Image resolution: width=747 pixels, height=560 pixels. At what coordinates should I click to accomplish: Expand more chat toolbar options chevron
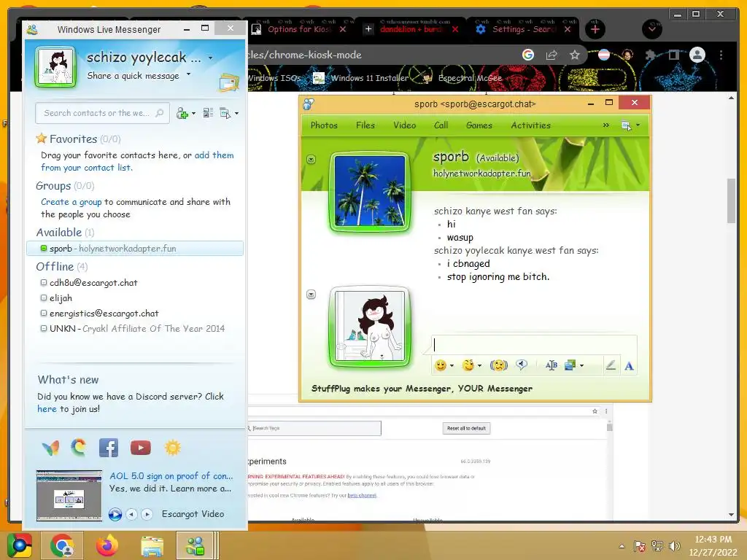(x=606, y=125)
